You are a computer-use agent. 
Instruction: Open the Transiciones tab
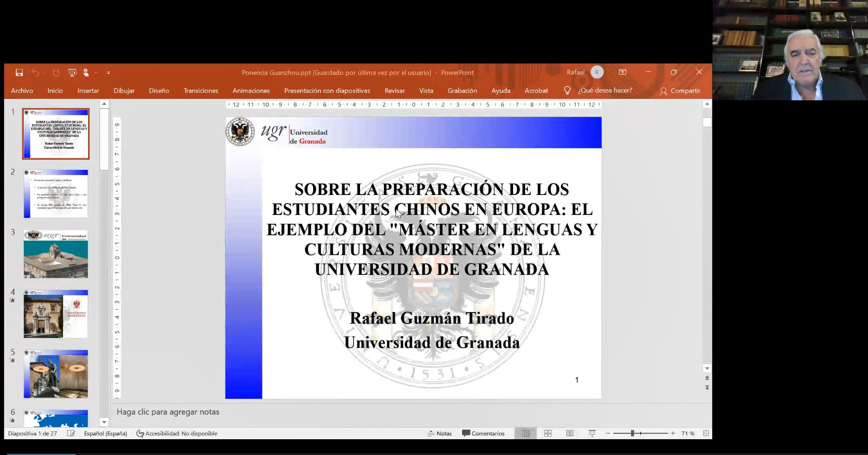[x=200, y=91]
